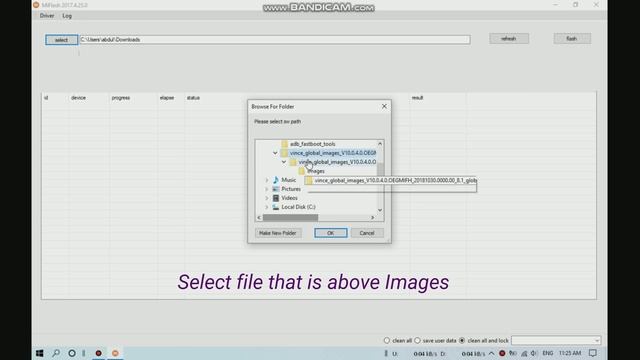Expand the Music node

click(x=267, y=180)
